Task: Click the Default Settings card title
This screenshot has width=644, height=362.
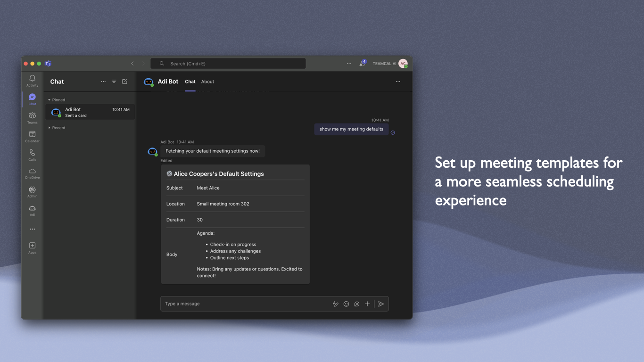Action: point(215,174)
